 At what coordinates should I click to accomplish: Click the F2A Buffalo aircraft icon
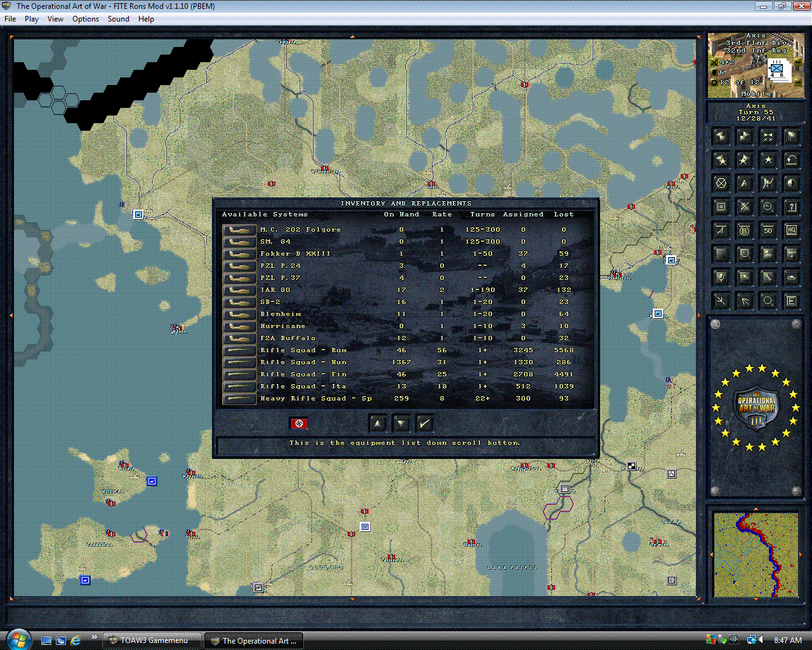239,338
